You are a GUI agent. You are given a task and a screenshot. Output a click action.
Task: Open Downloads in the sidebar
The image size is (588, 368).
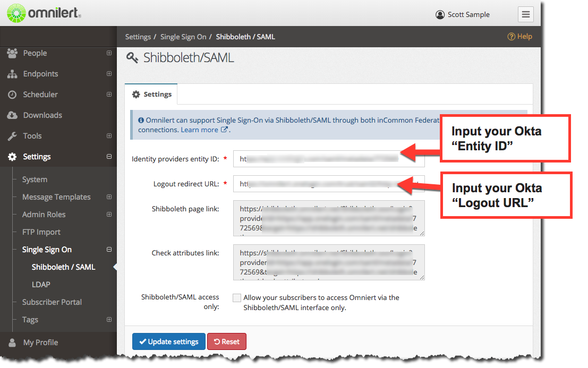[x=42, y=115]
